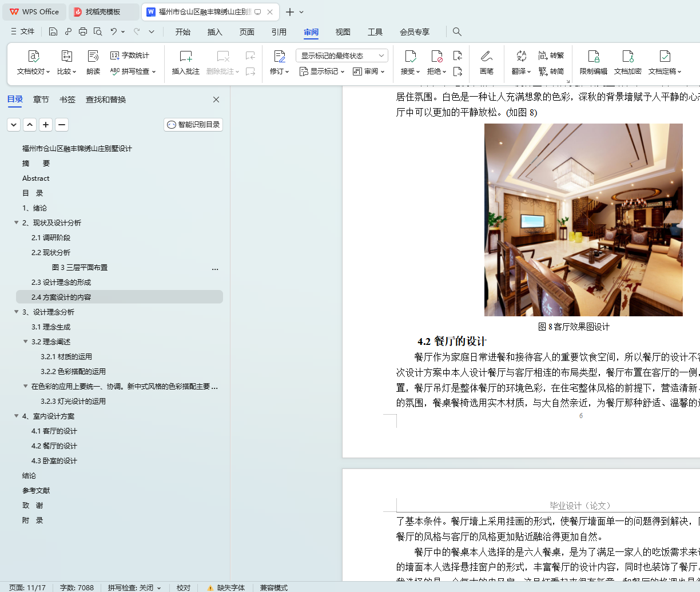
Task: Collapse outline levels up-arrow button
Action: 30,125
